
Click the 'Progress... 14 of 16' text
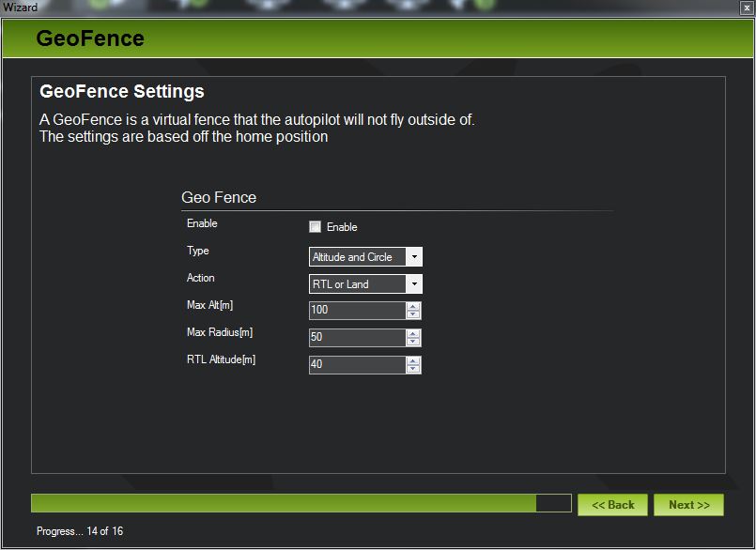(80, 531)
